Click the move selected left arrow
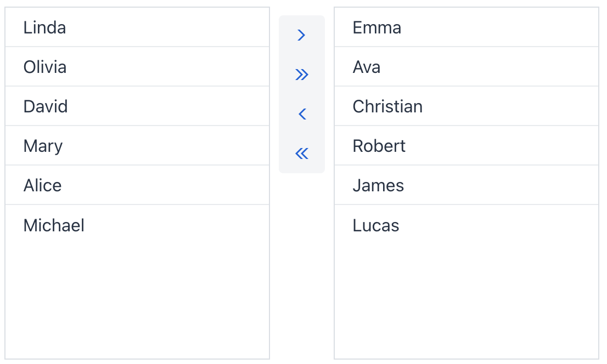Image resolution: width=607 pixels, height=364 pixels. [x=301, y=114]
